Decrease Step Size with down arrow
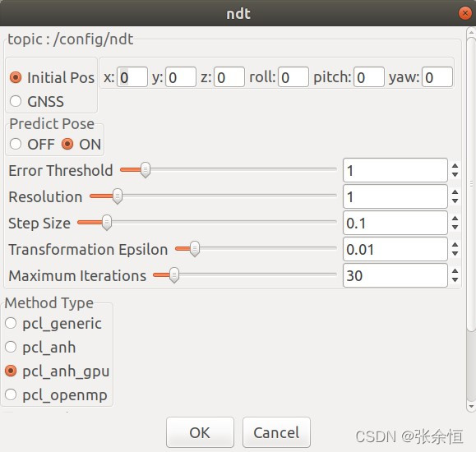This screenshot has height=452, width=476. coord(455,228)
